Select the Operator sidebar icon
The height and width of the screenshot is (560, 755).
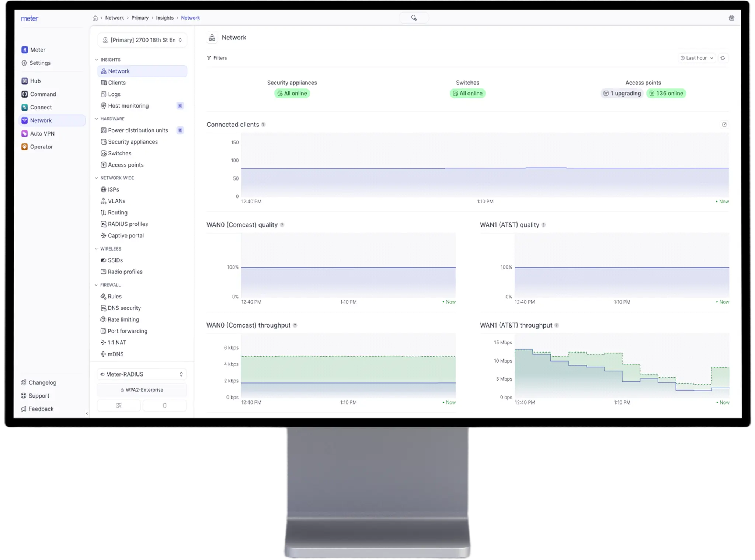25,147
